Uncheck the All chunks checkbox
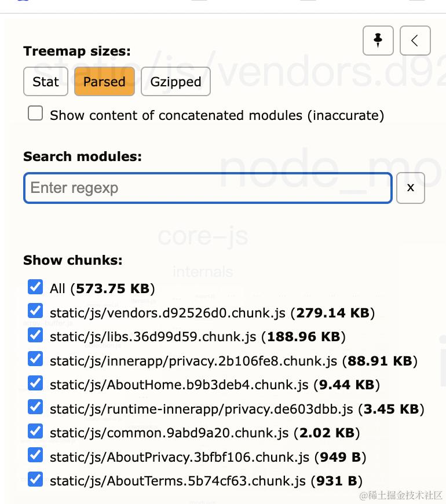Viewport: 446px width, 504px height. [x=35, y=287]
